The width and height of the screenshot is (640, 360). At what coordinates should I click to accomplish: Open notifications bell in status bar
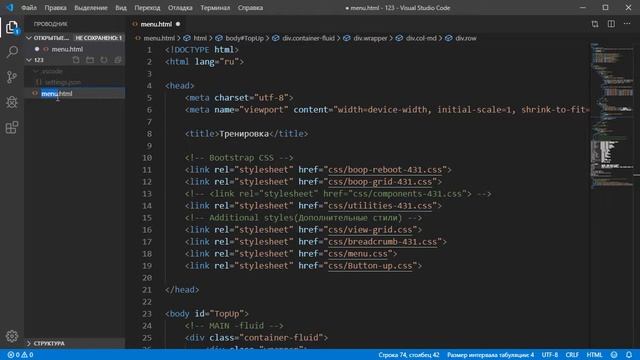click(x=629, y=355)
